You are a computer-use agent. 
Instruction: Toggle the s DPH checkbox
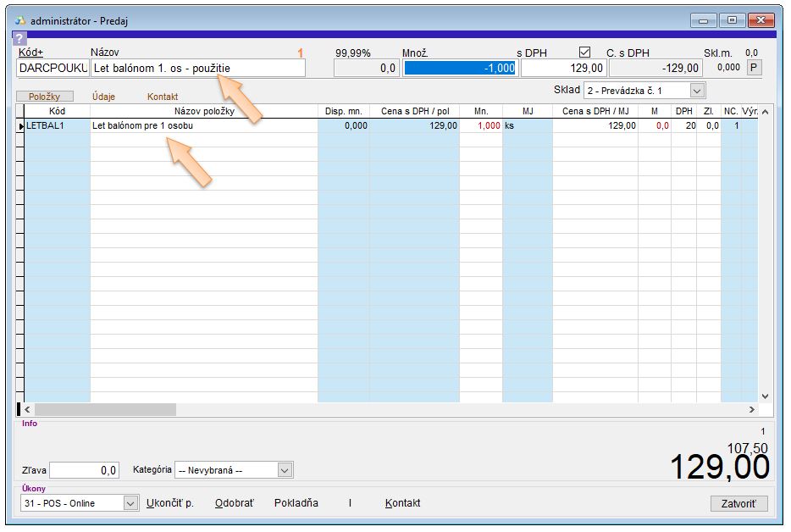tap(584, 53)
